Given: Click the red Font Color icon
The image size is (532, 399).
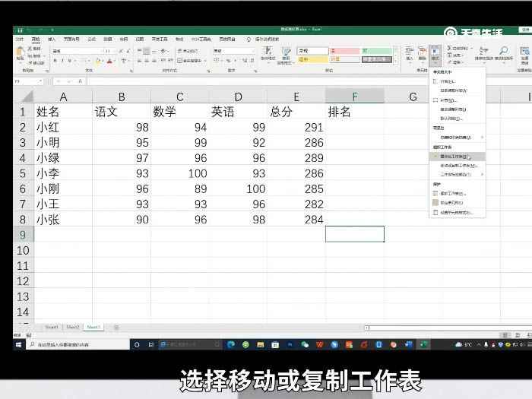Looking at the screenshot, I should (x=109, y=61).
